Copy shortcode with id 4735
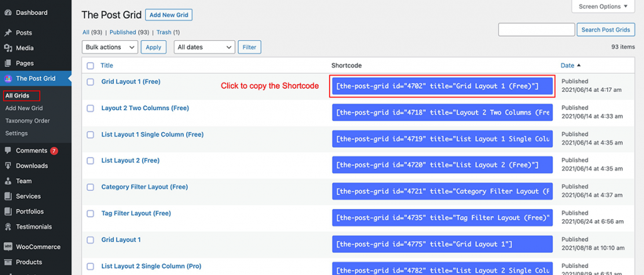This screenshot has width=644, height=275. [x=442, y=218]
